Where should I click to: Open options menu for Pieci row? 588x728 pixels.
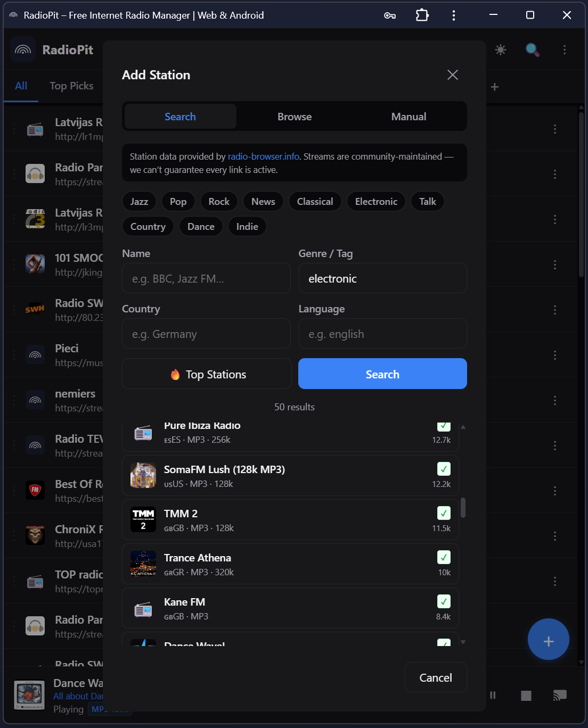pos(554,355)
